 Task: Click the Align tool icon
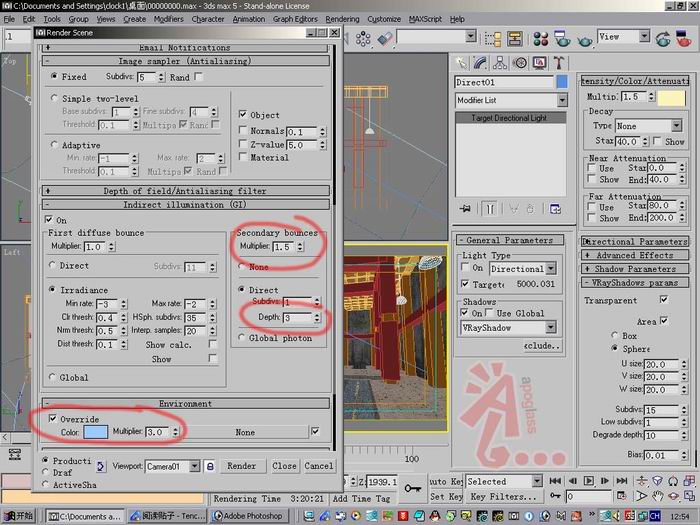coord(384,39)
